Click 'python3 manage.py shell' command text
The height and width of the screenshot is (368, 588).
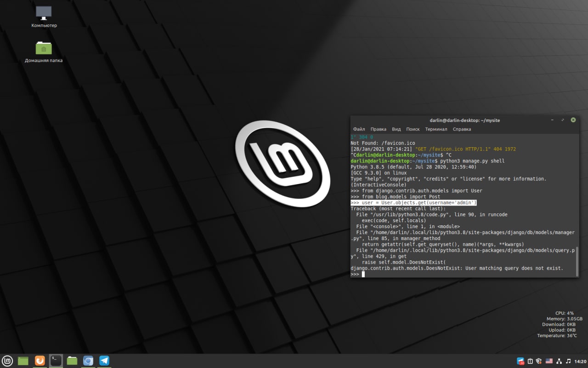click(472, 161)
